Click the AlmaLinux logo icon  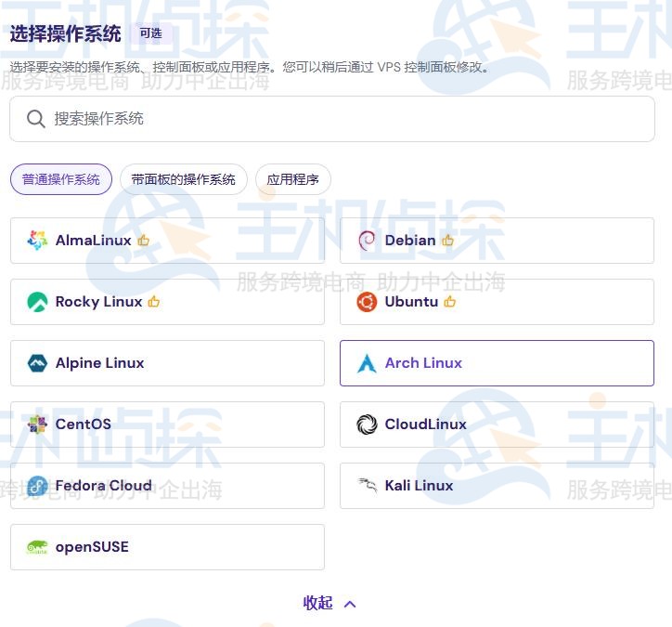(37, 241)
